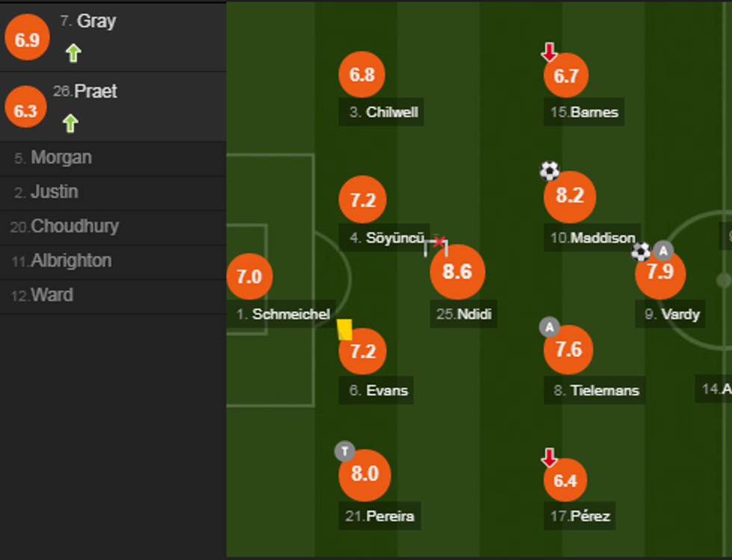Open bench player Morgan's profile
732x560 pixels.
coord(61,158)
